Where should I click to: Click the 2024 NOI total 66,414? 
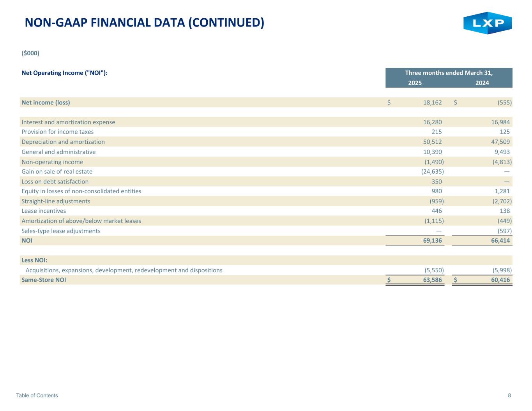(500, 240)
